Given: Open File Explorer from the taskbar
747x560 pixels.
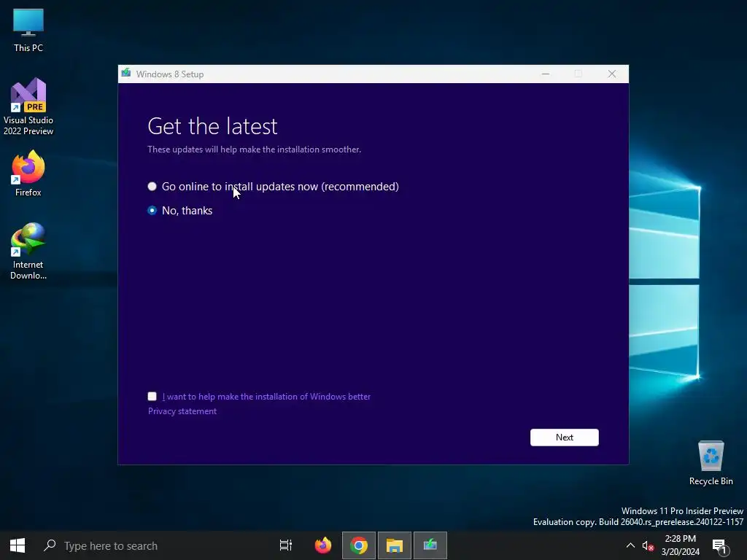Looking at the screenshot, I should pyautogui.click(x=395, y=545).
